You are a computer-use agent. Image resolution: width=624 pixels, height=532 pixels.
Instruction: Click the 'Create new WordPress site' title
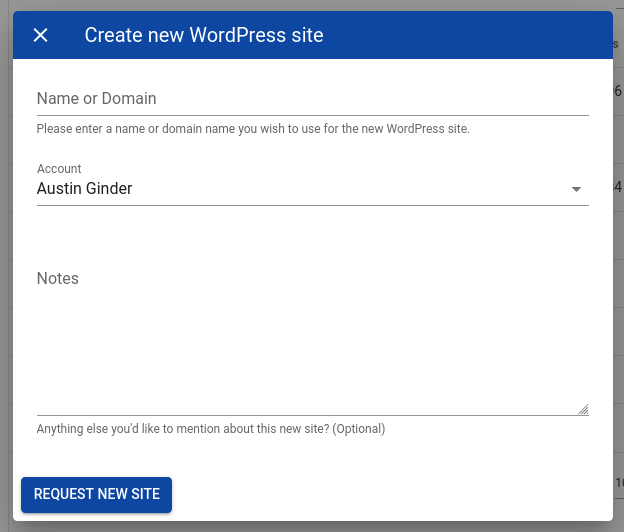(204, 35)
